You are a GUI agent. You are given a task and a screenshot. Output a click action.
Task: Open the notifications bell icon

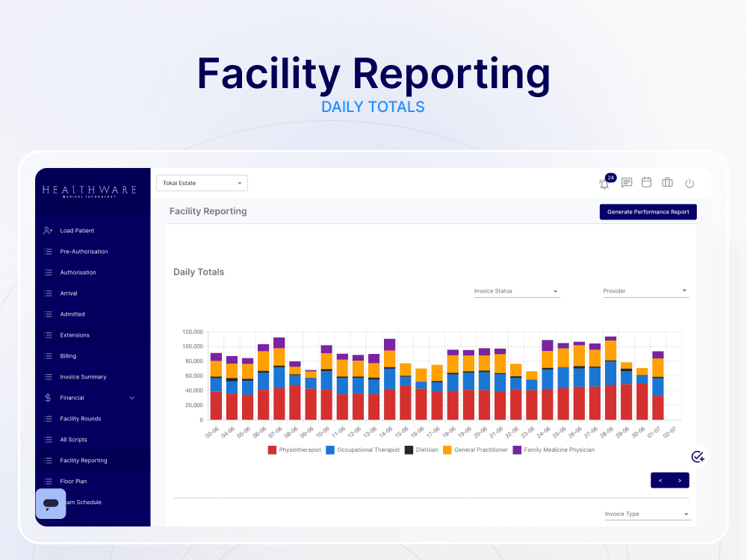point(604,184)
